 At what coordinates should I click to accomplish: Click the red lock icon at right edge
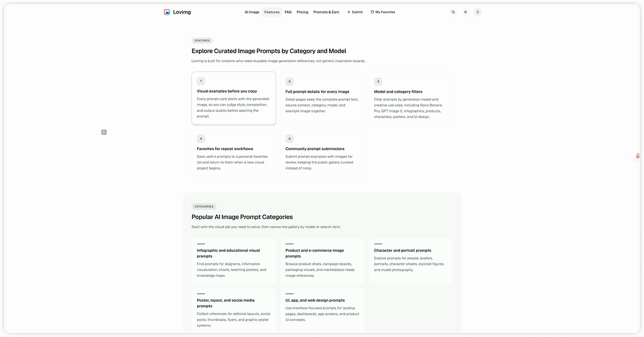coord(638,156)
